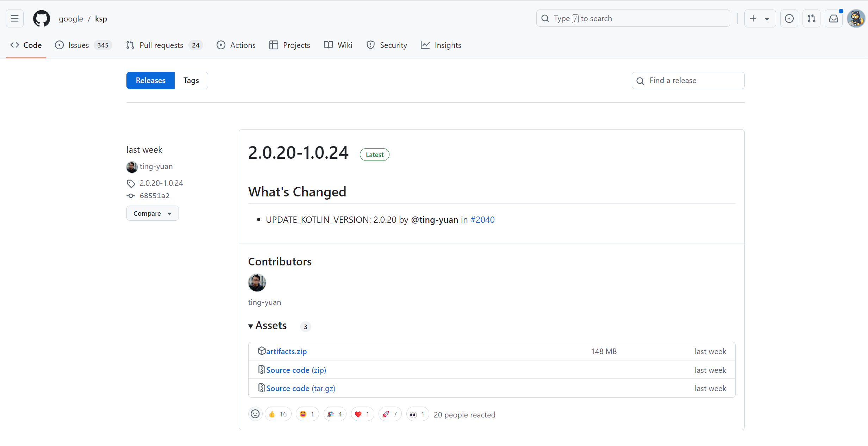
Task: Click the user profile avatar
Action: click(855, 18)
